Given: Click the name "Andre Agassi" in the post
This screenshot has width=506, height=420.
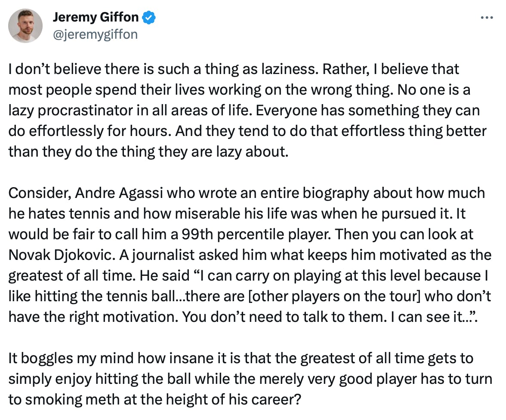Looking at the screenshot, I should pos(119,193).
